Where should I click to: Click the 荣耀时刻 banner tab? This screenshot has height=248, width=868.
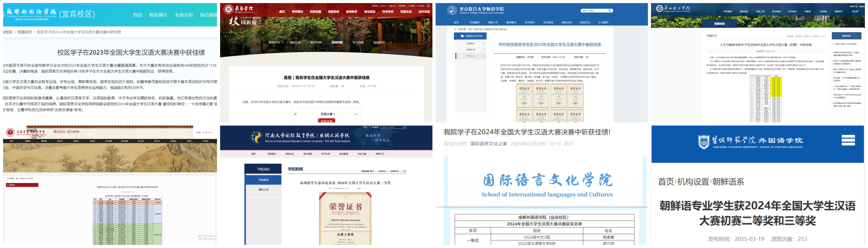click(x=719, y=24)
